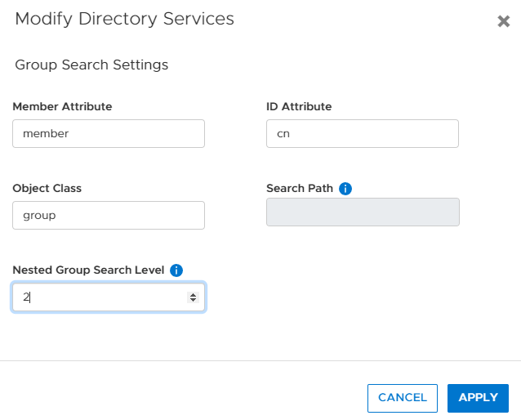Click the Nested Group Search Level label
521x420 pixels.
[x=88, y=270]
